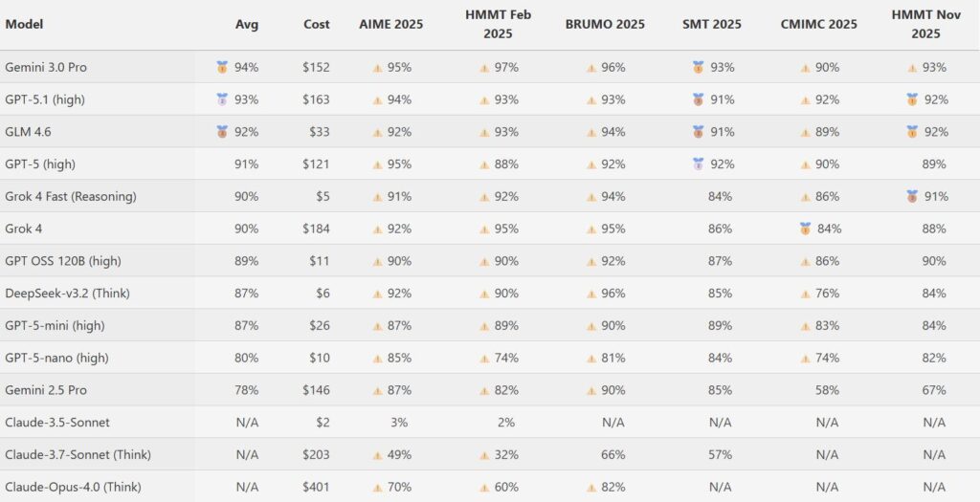Click warning icon beside Claude-Opus-4.0 BRUMO 82%
Screen dimensions: 980x502
(x=590, y=487)
